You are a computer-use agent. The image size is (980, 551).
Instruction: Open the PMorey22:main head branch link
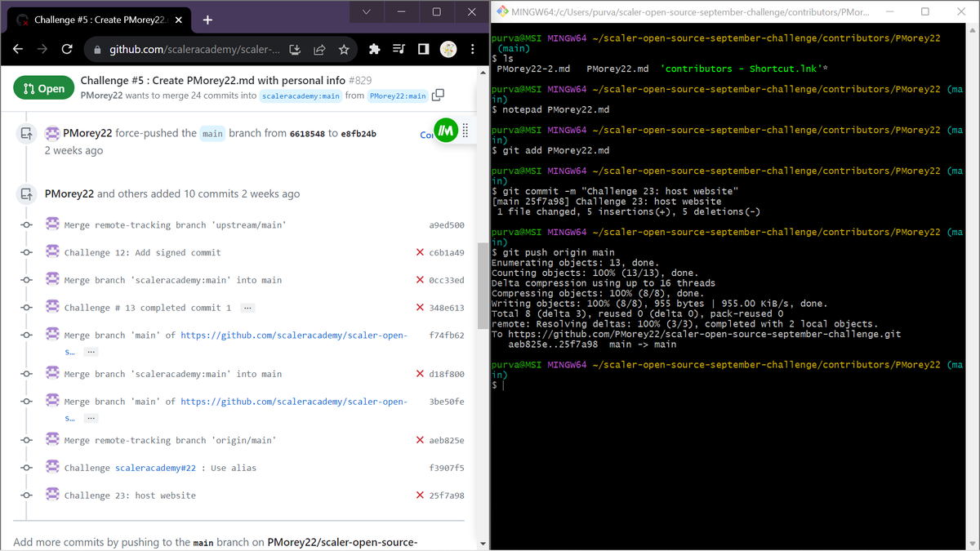(398, 96)
